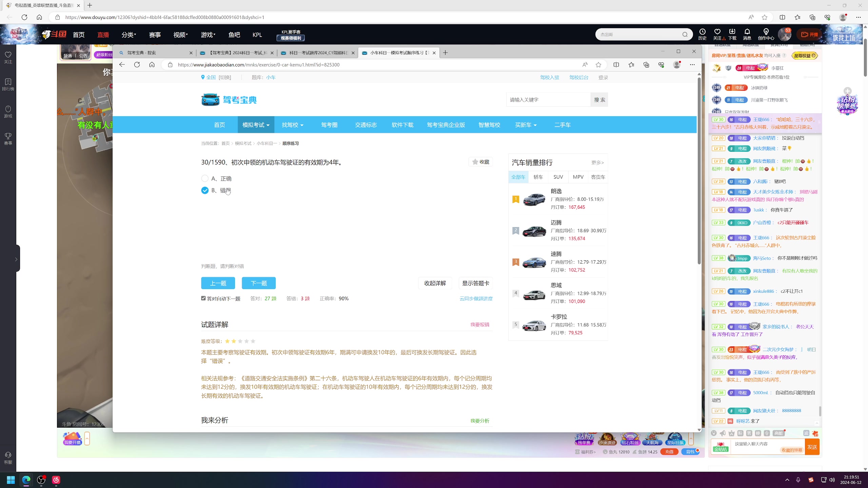Image resolution: width=868 pixels, height=488 pixels.
Task: Go home in front browser window
Action: pyautogui.click(x=152, y=65)
